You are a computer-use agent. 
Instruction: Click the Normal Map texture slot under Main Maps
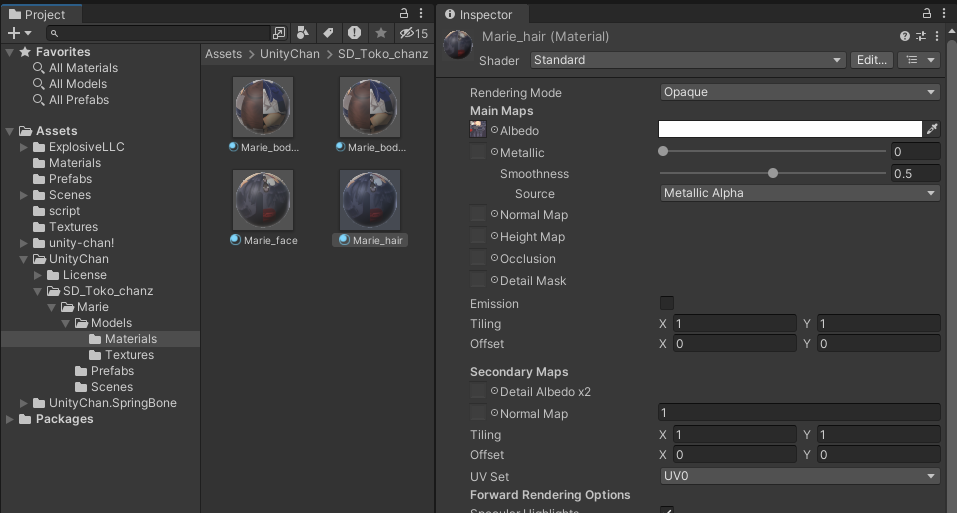point(478,214)
